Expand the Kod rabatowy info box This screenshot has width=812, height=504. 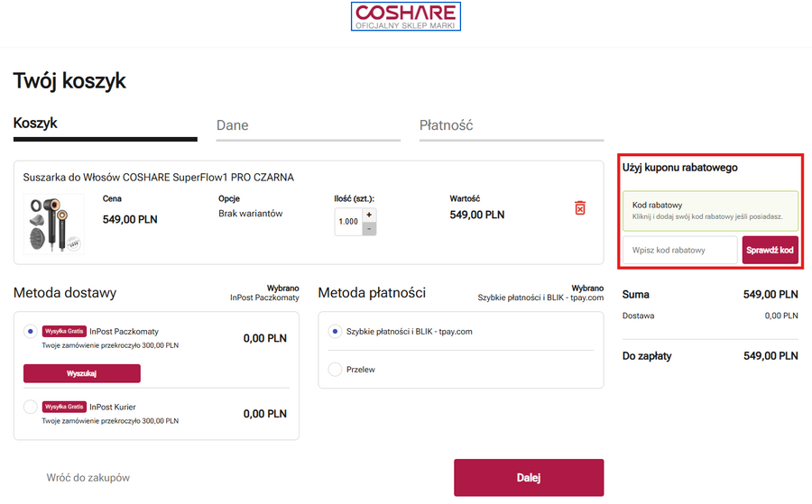coord(709,210)
